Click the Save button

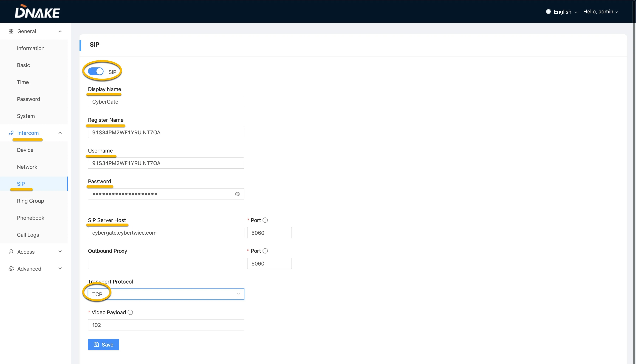pyautogui.click(x=103, y=345)
